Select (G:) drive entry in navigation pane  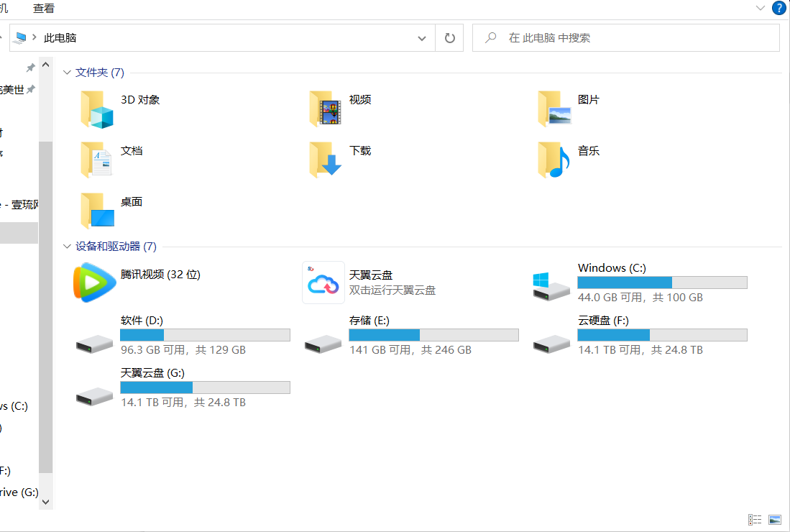click(x=19, y=492)
